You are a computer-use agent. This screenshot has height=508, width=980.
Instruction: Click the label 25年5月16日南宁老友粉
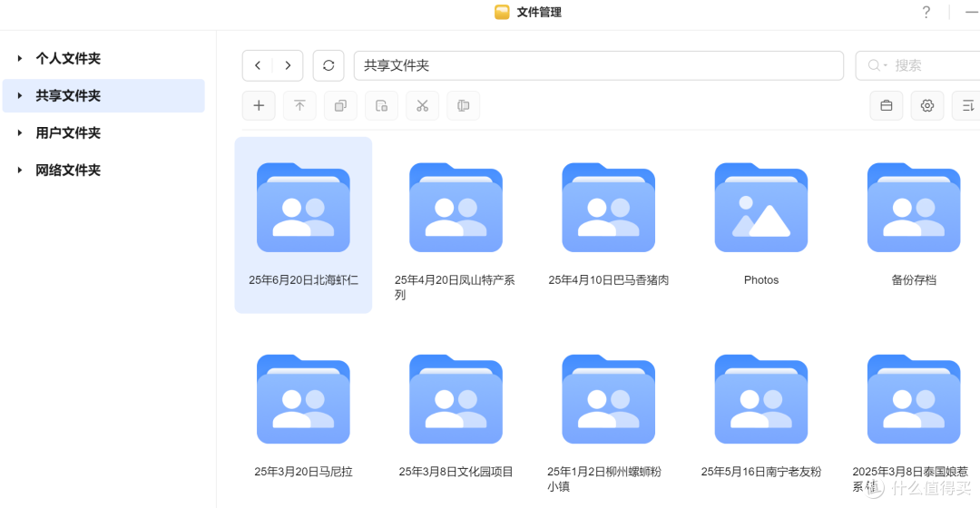pos(761,472)
